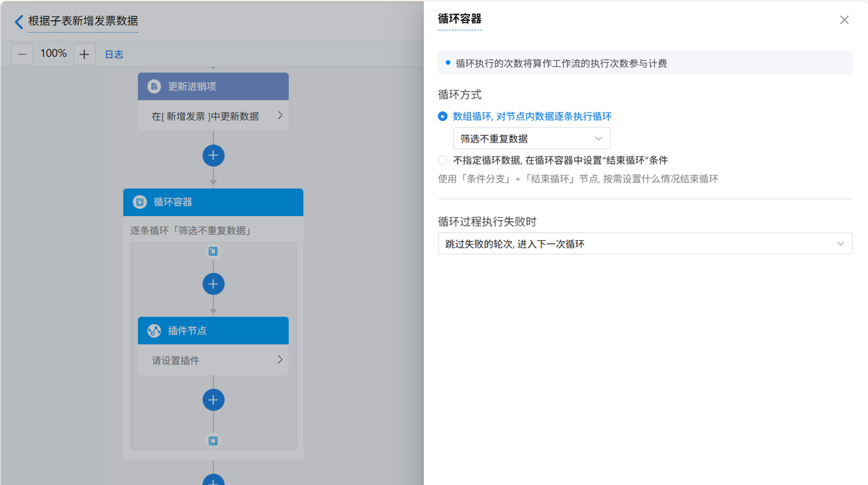Expand 请设置插件 row chevron
Screen dimensions: 868x485
(x=280, y=360)
